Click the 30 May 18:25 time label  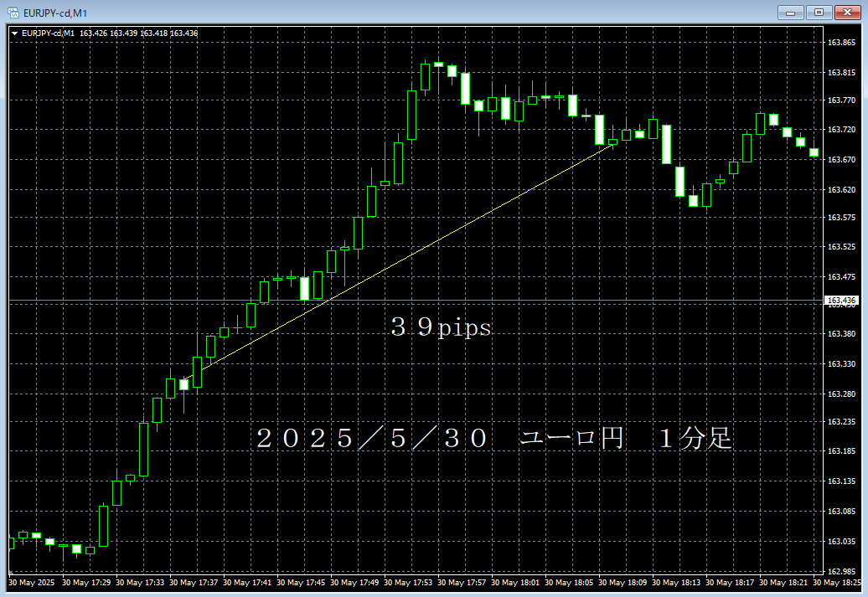(x=840, y=583)
